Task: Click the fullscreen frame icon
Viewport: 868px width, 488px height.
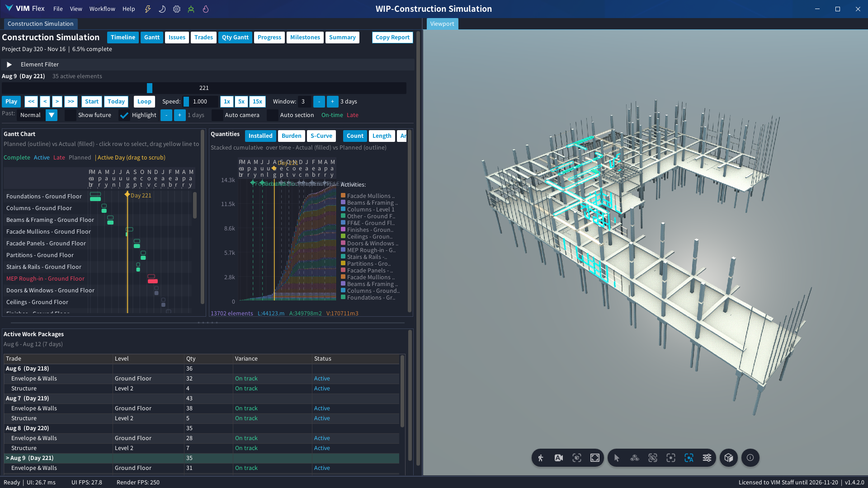Action: (595, 458)
